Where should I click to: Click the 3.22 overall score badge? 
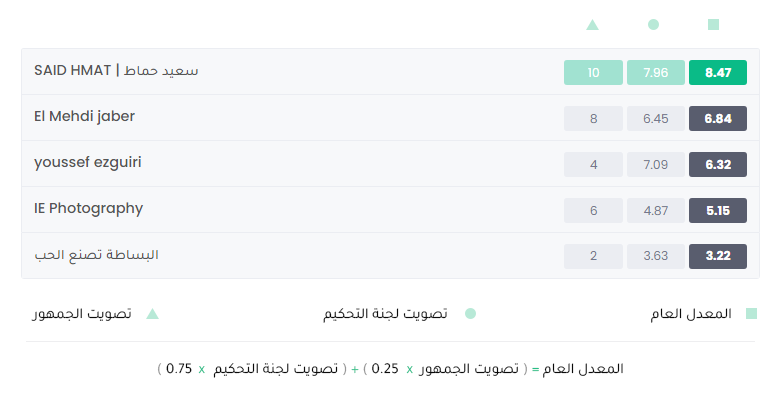718,256
